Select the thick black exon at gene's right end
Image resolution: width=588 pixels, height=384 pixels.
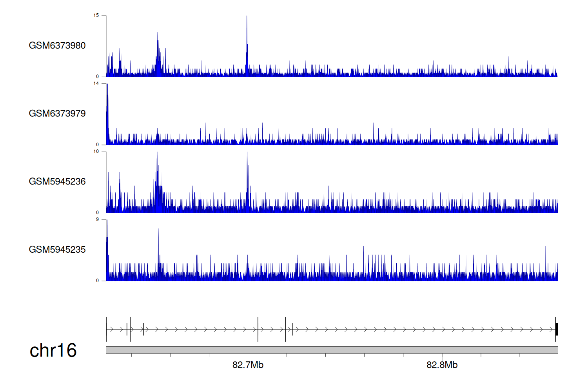557,329
